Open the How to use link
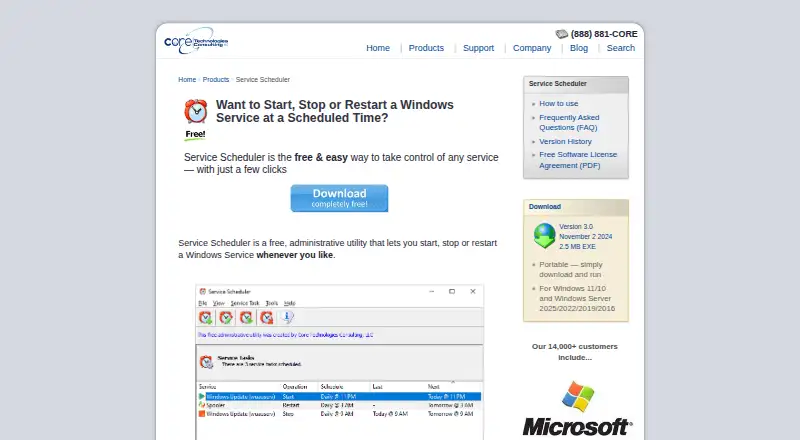The image size is (800, 440). click(x=559, y=104)
